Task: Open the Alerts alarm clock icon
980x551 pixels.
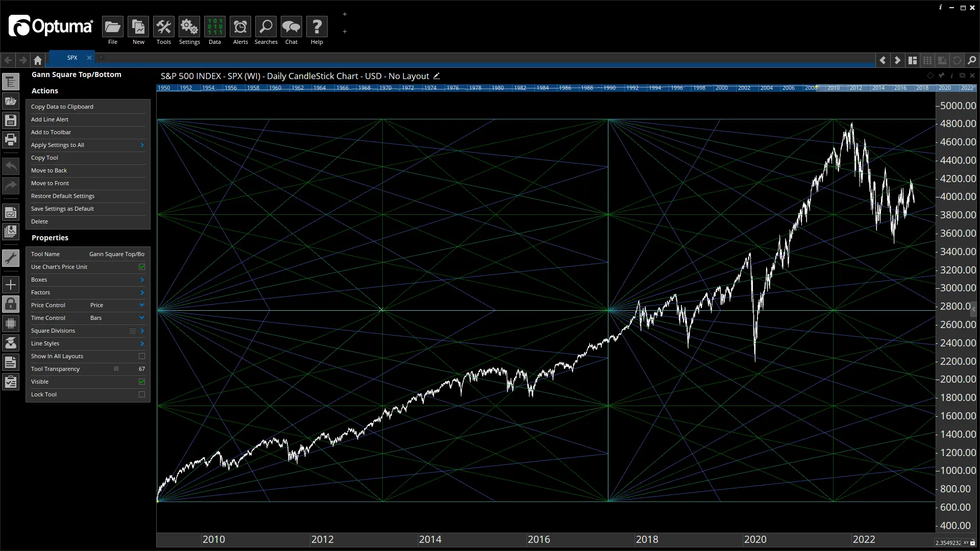Action: pyautogui.click(x=240, y=27)
